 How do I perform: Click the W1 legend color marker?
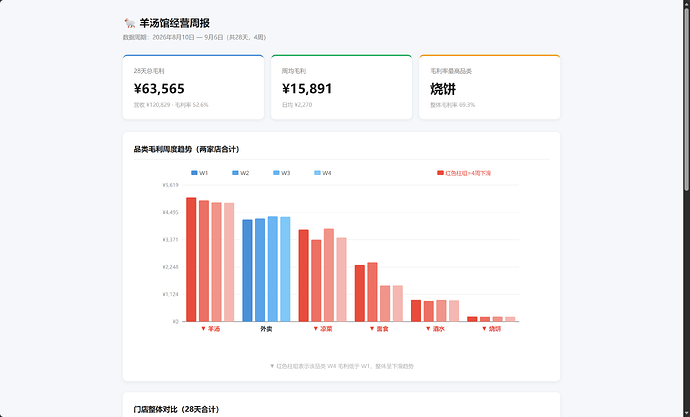194,173
